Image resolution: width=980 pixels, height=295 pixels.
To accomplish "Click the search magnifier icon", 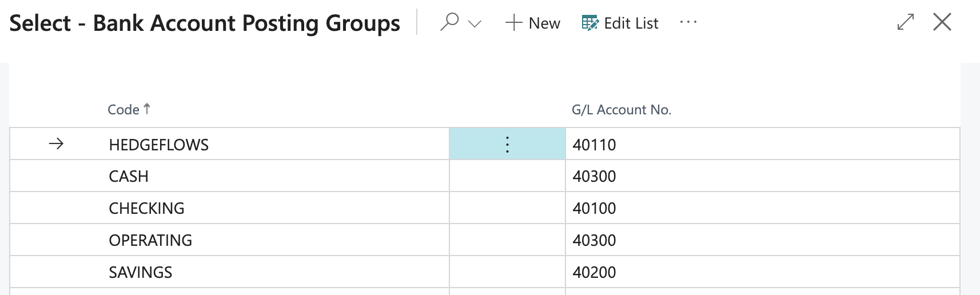I will point(449,22).
